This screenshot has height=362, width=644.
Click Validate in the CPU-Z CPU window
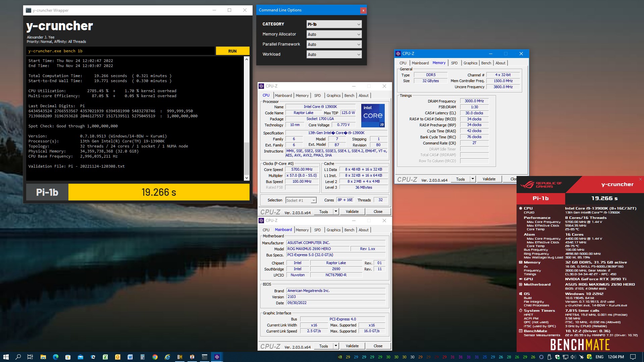(x=352, y=212)
